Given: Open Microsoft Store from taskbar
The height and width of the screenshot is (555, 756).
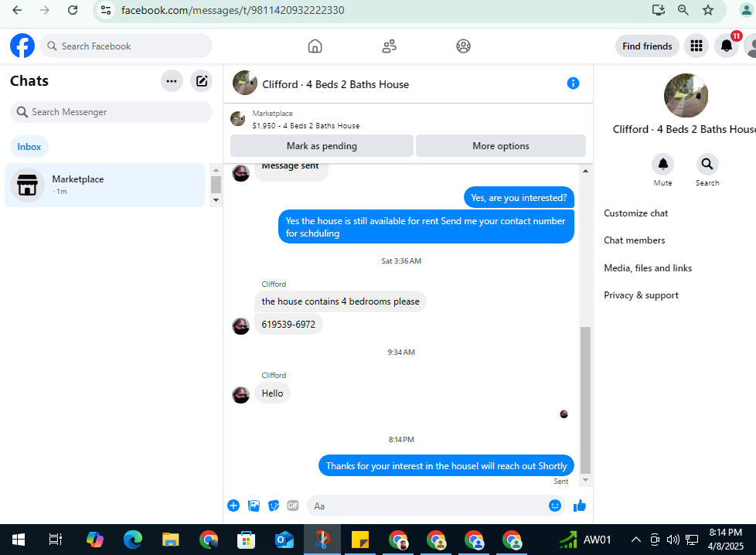Looking at the screenshot, I should (x=246, y=540).
